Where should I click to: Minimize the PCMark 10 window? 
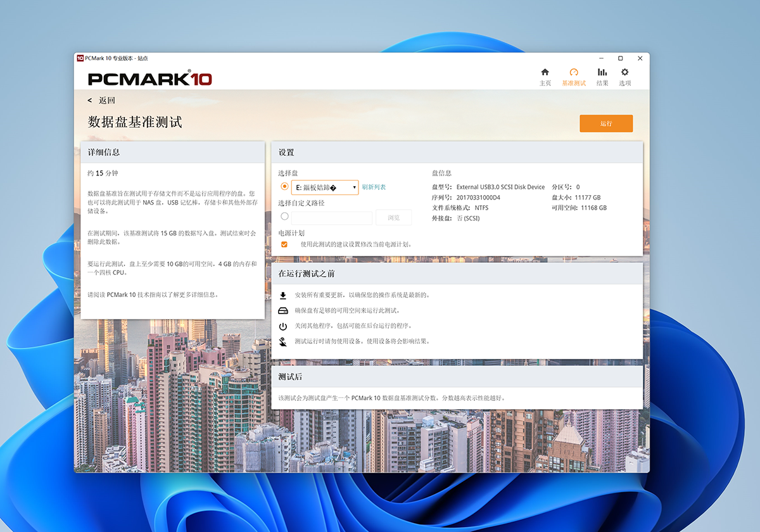601,58
